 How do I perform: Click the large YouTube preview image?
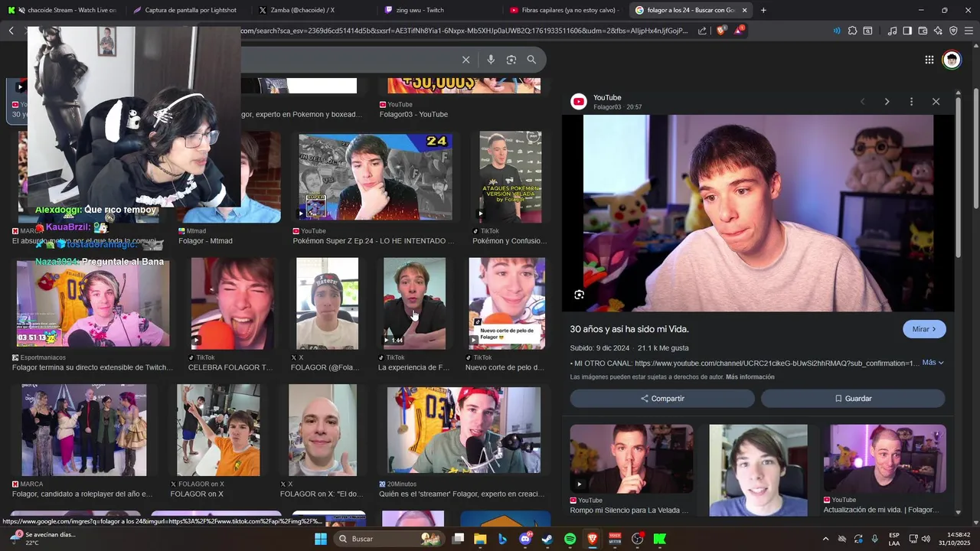(x=758, y=214)
